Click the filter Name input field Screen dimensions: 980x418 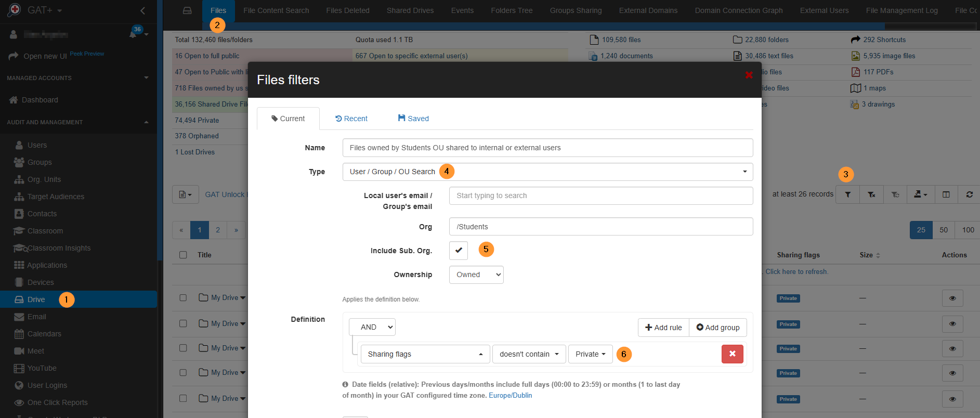(x=547, y=148)
